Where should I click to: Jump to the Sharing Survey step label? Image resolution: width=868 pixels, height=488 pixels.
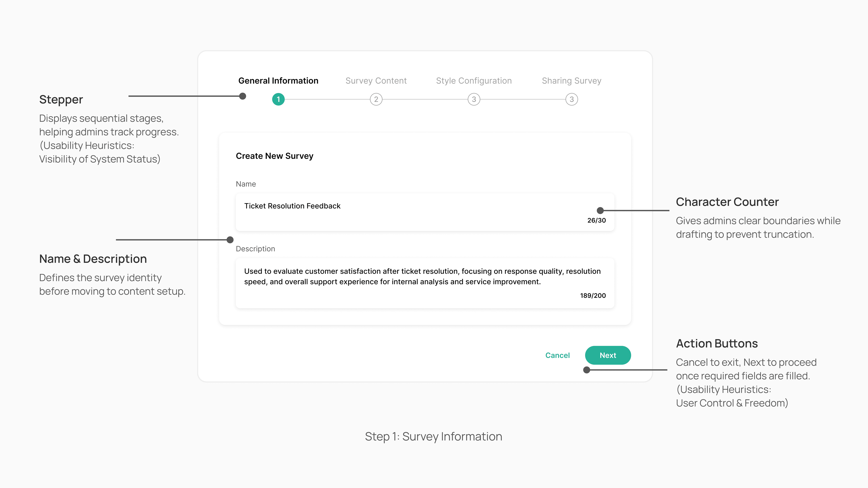tap(572, 81)
